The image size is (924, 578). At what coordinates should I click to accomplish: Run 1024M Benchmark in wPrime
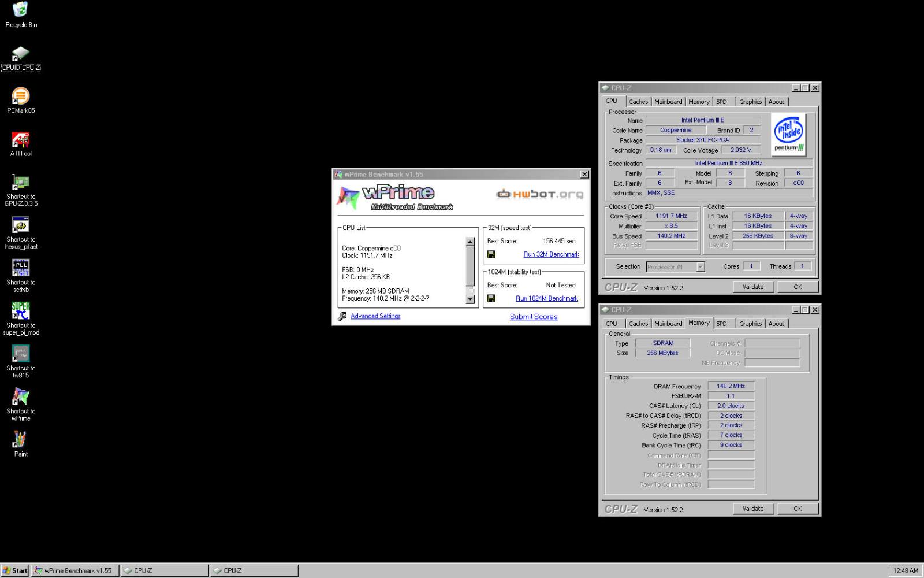tap(547, 298)
